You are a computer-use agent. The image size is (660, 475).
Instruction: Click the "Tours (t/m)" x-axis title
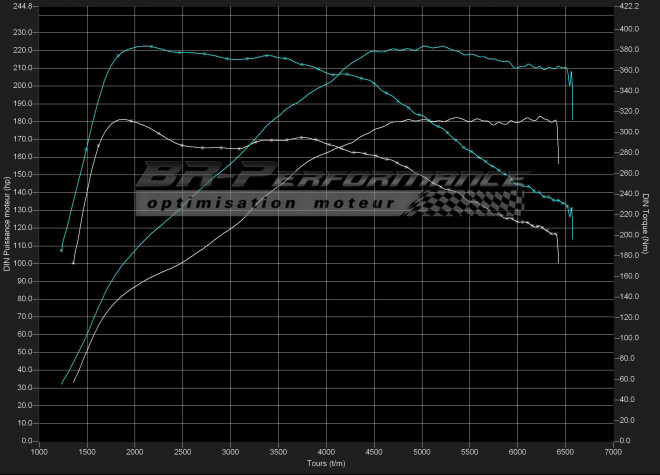coord(327,463)
